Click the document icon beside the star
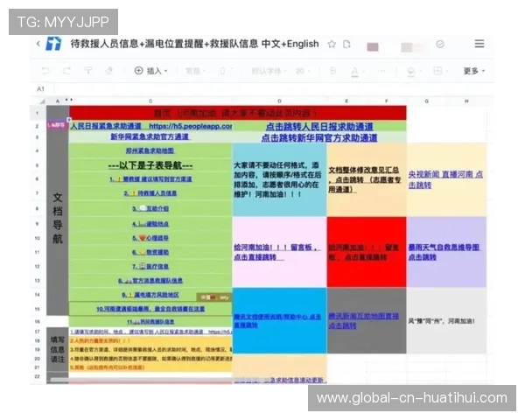 (x=346, y=45)
